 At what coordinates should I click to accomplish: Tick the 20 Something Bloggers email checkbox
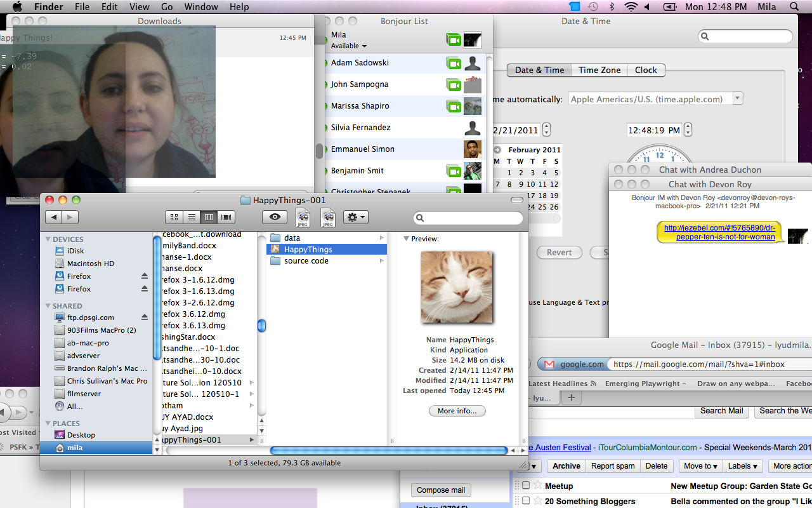[526, 502]
